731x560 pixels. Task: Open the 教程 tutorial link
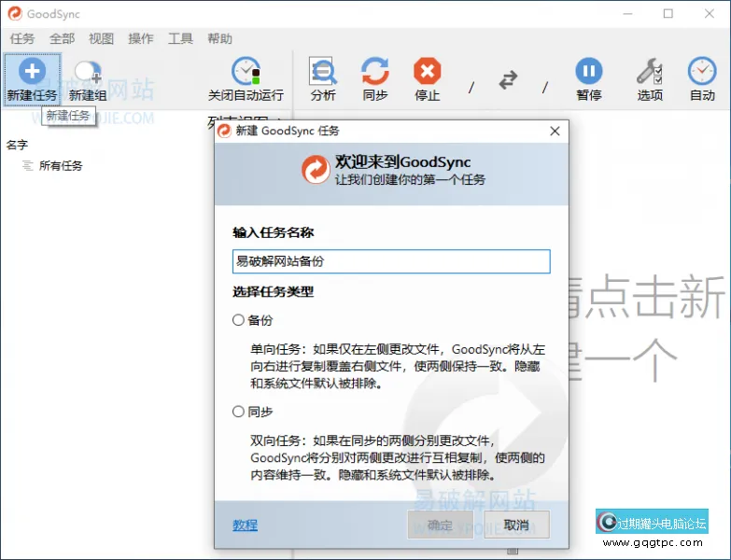click(x=246, y=525)
